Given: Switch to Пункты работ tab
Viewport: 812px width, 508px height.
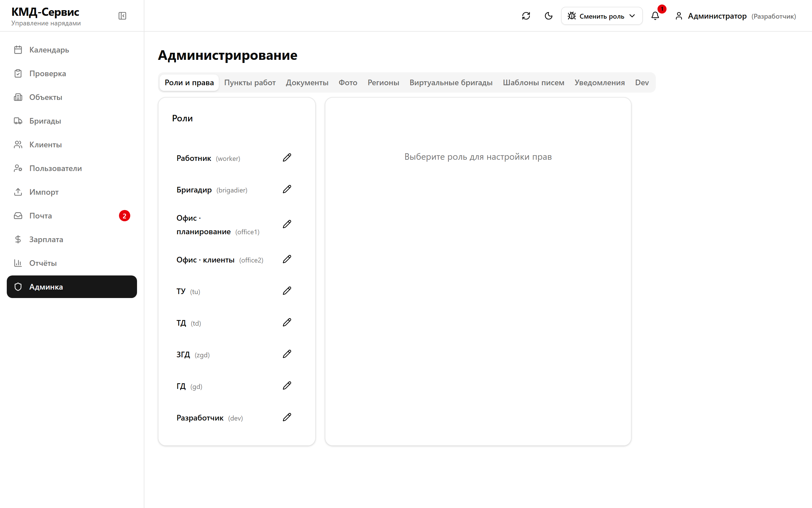Looking at the screenshot, I should click(x=250, y=83).
